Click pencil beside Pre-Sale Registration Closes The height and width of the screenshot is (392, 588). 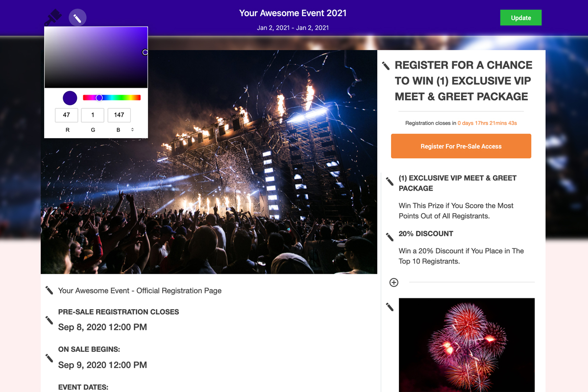tap(49, 320)
